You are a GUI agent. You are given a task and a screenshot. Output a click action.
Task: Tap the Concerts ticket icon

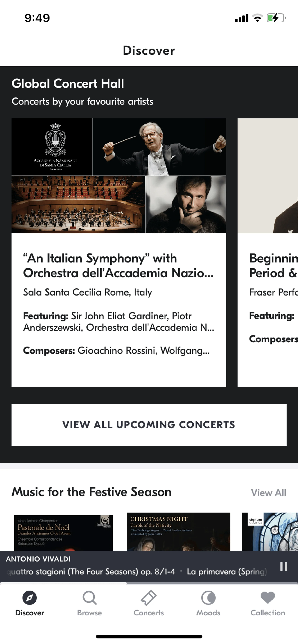(x=149, y=598)
